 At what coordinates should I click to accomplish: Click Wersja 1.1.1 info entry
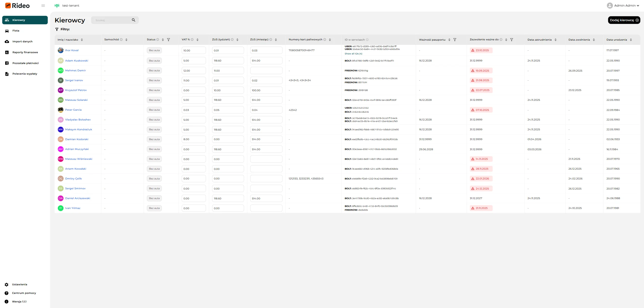click(16, 302)
